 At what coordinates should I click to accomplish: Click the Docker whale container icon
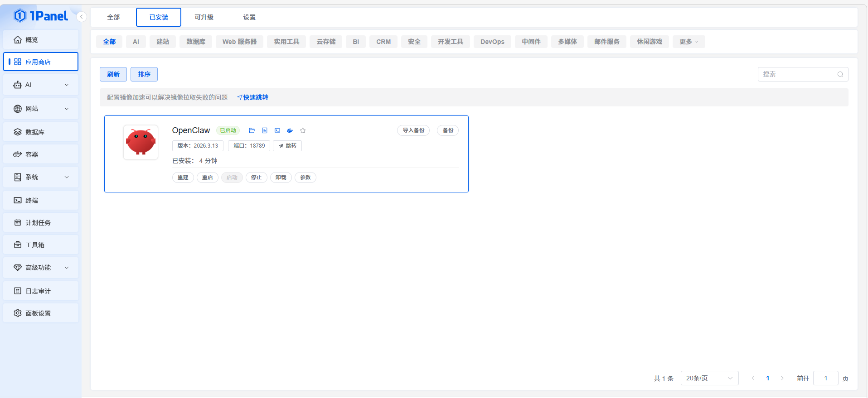pos(290,130)
